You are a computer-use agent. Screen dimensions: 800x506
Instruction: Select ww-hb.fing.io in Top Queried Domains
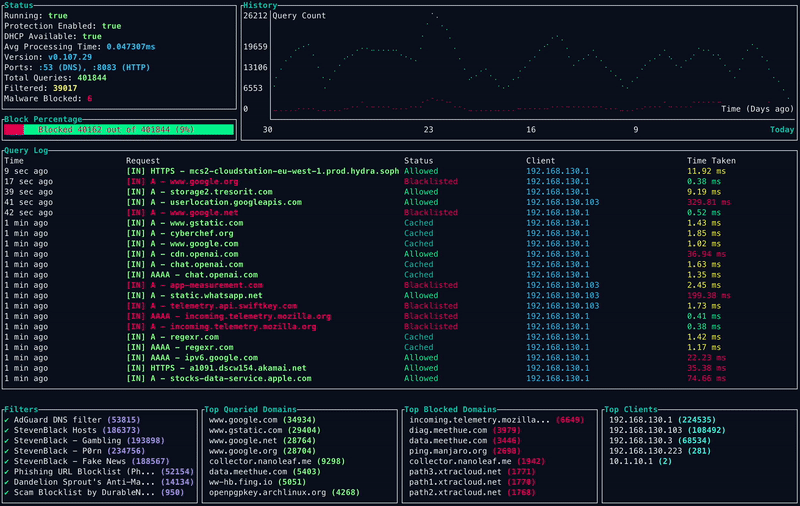(258, 483)
